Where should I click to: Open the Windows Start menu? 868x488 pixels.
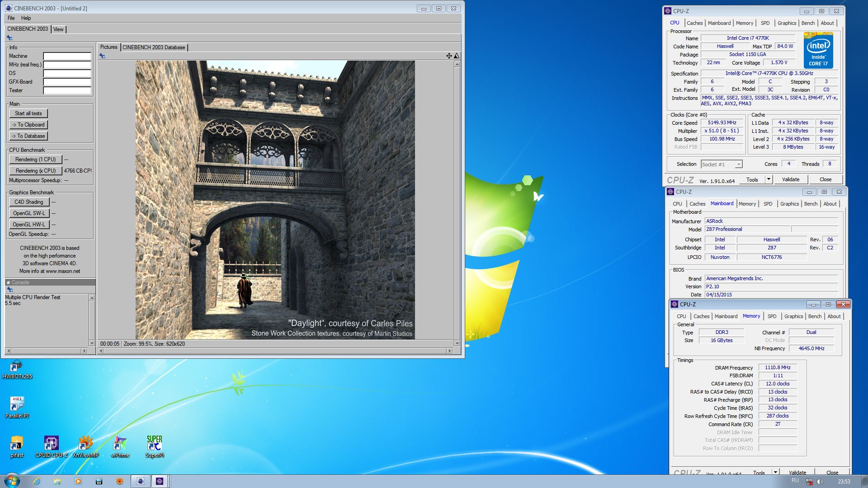pos(12,481)
